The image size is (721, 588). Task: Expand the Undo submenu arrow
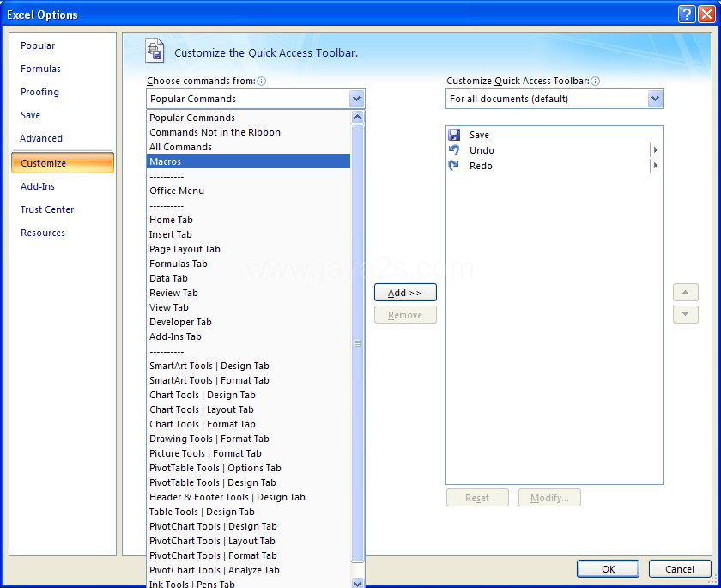point(656,150)
